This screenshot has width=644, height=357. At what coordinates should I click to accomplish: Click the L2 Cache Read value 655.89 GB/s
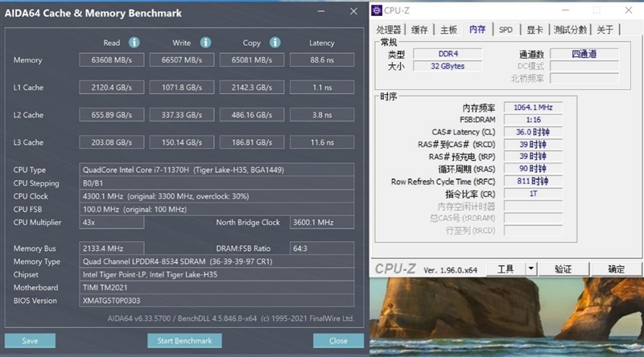coord(112,115)
